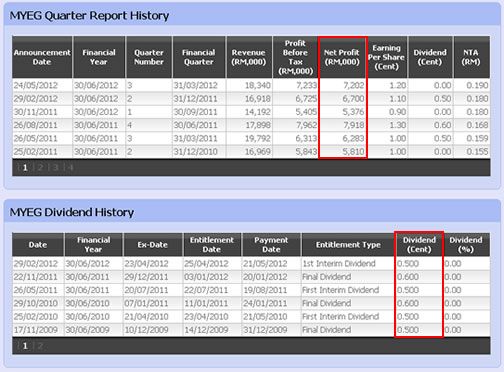The height and width of the screenshot is (372, 504).
Task: Select ex-date 23/04/2012 in Dividend History
Action: [146, 264]
